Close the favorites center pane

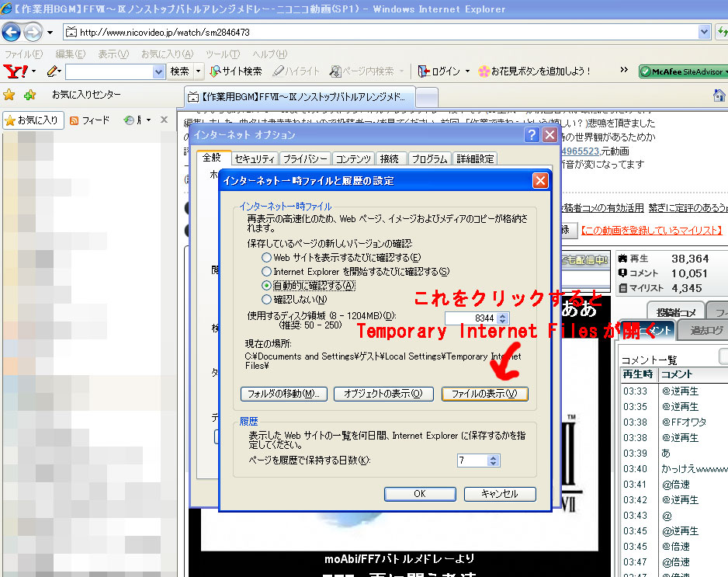(164, 120)
